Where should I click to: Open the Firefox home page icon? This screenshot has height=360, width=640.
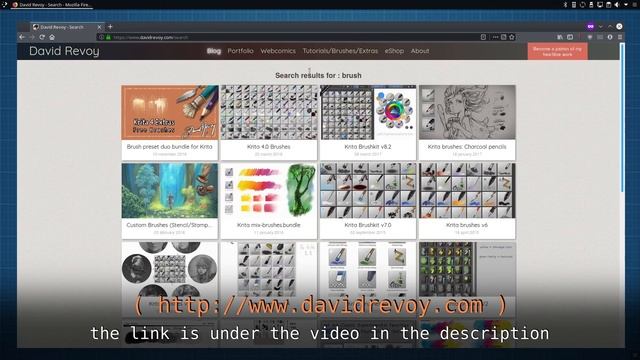pyautogui.click(x=52, y=37)
